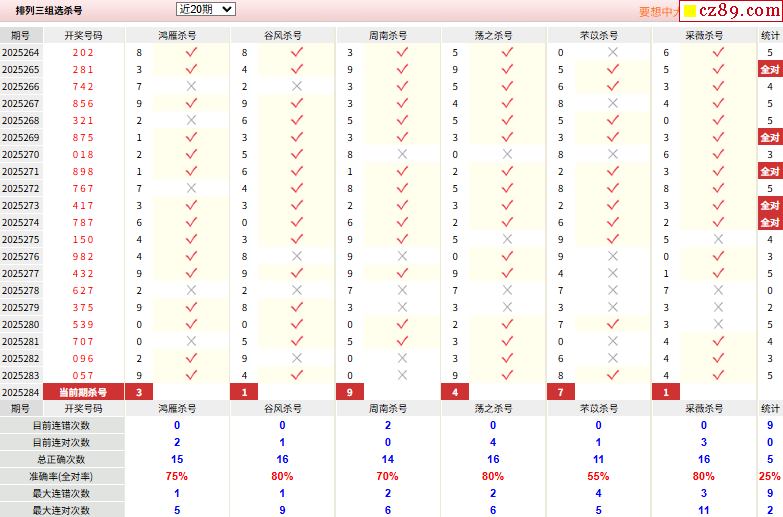Click the red 当前期杀号 label
Image resolution: width=783 pixels, height=517 pixels.
point(83,392)
